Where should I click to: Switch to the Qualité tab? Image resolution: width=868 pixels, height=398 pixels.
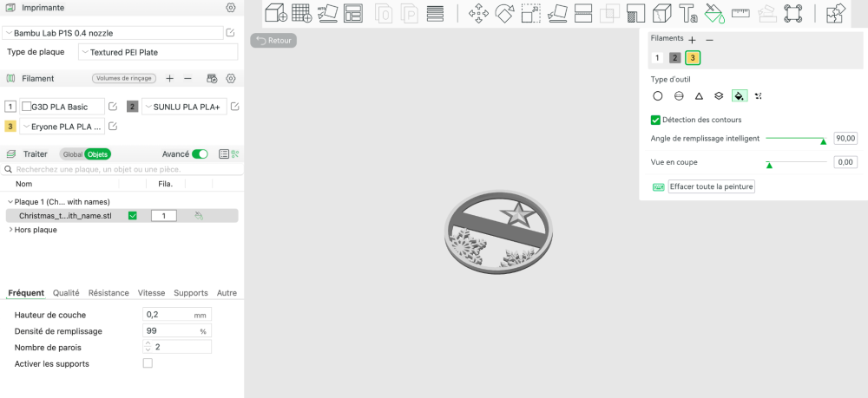66,293
